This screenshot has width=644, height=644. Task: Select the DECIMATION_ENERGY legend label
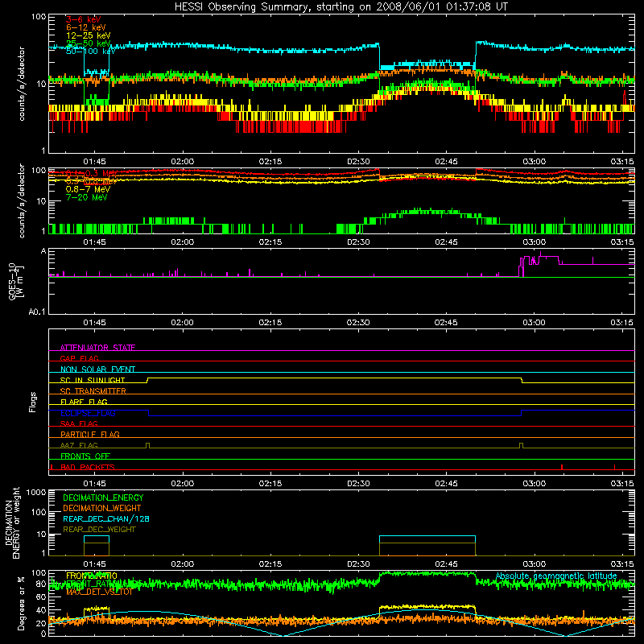point(103,497)
